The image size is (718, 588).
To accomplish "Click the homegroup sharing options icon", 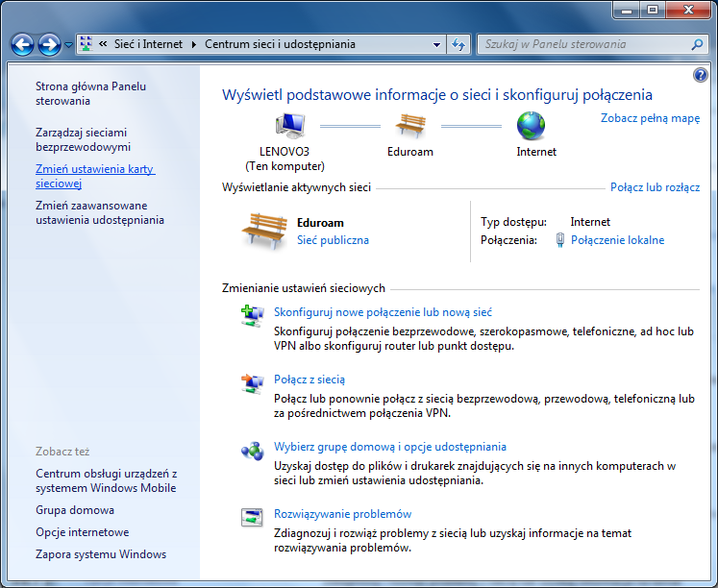I will pos(252,451).
